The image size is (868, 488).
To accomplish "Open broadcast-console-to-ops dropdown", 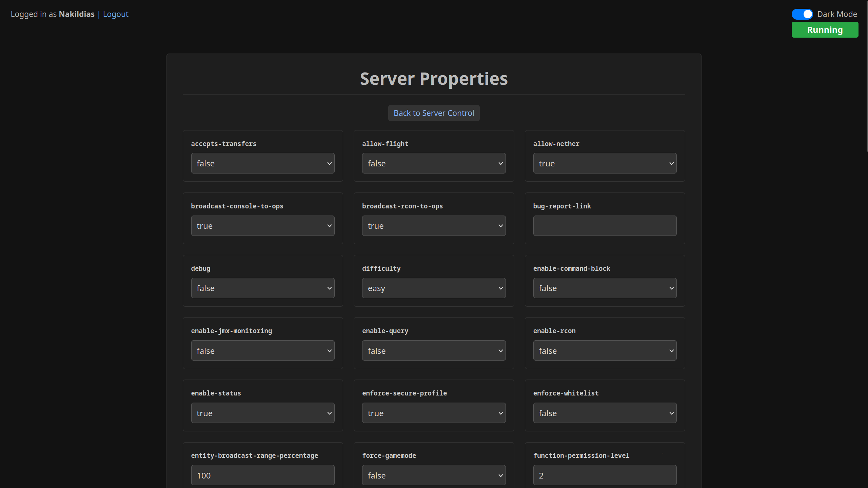I will coord(263,226).
